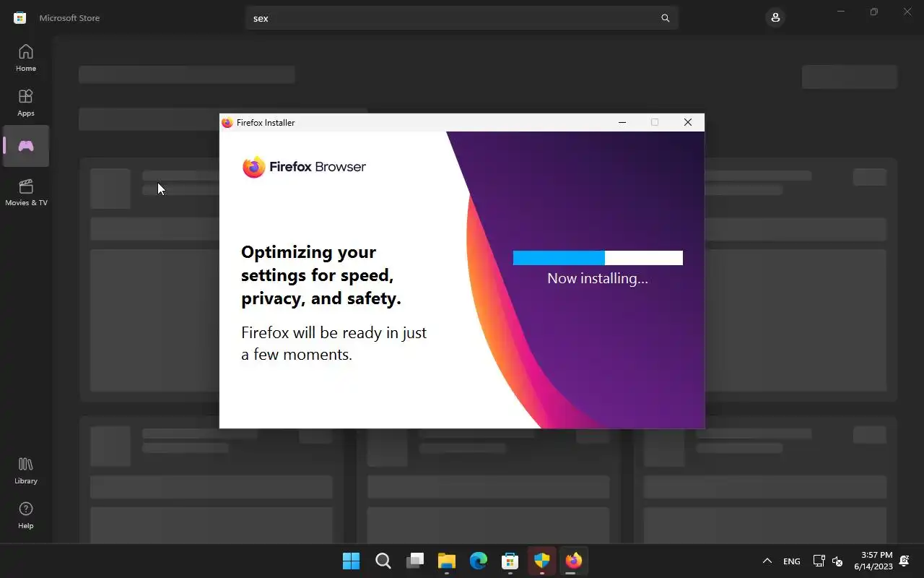Open taskbar Search
This screenshot has height=578, width=924.
pos(383,561)
